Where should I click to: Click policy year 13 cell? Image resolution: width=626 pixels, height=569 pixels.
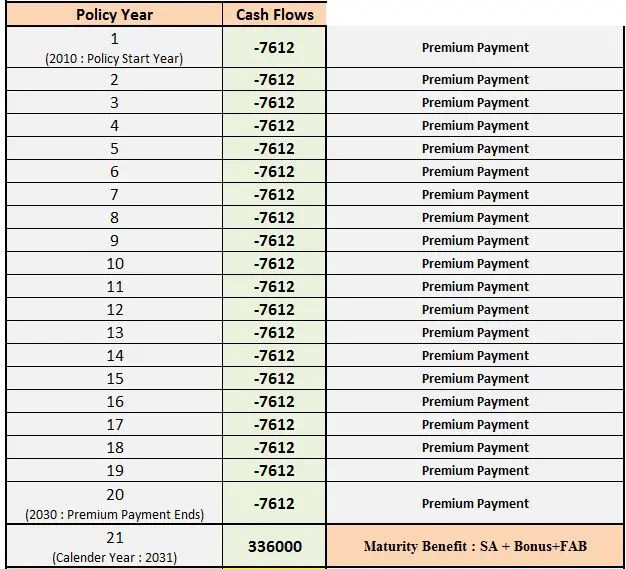115,332
